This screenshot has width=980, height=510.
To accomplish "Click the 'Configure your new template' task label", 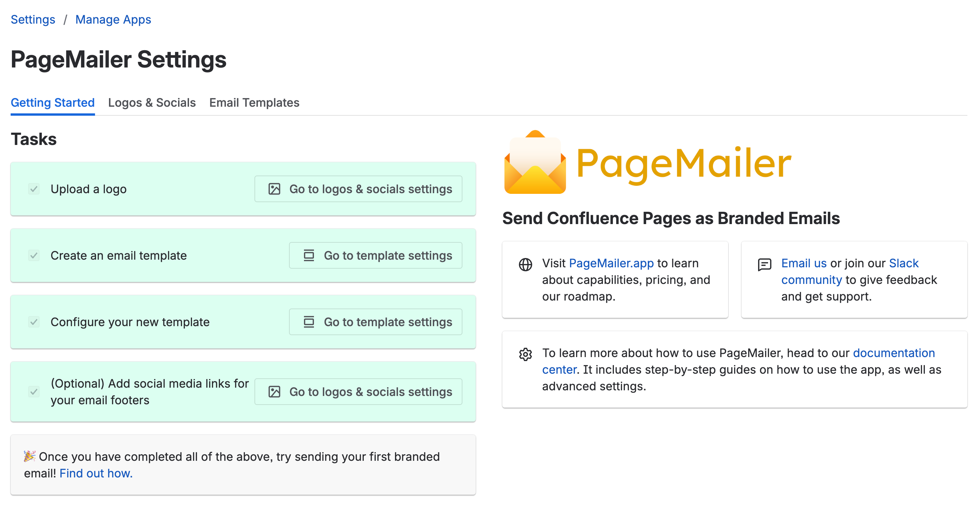I will pos(130,322).
